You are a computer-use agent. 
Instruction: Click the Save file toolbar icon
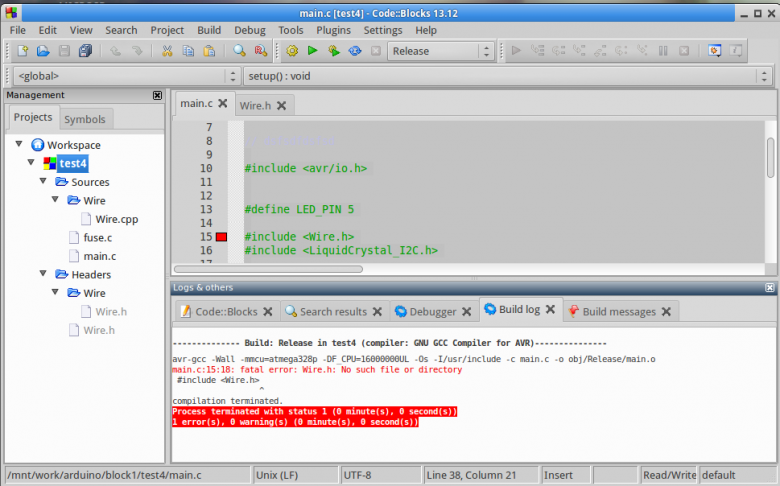point(64,51)
